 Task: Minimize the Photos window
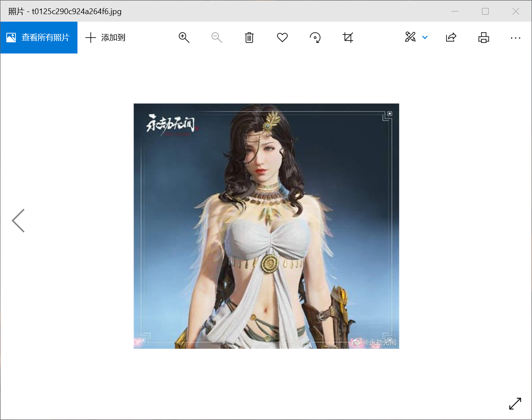[455, 11]
